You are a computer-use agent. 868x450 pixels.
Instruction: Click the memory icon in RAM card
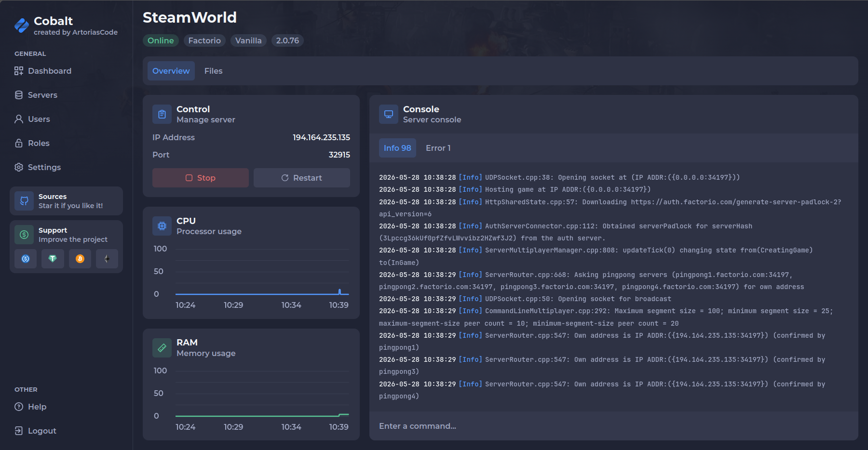tap(162, 348)
